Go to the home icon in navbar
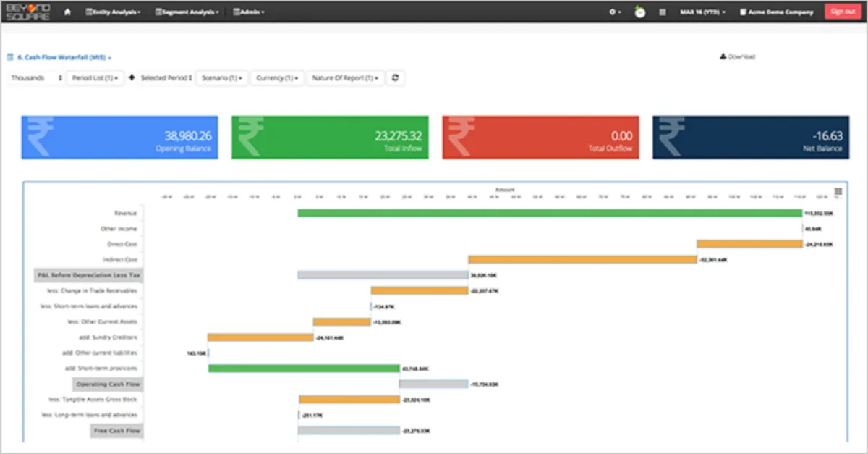868x454 pixels. 67,12
